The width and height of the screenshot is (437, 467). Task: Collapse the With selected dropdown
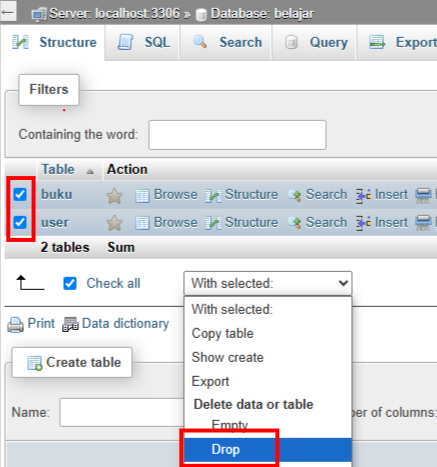[x=268, y=283]
